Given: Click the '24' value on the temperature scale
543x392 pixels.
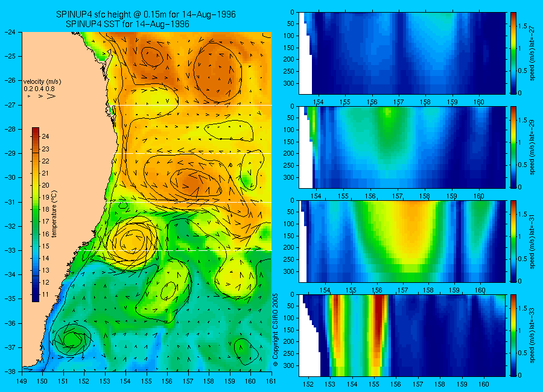Looking at the screenshot, I should tap(45, 136).
